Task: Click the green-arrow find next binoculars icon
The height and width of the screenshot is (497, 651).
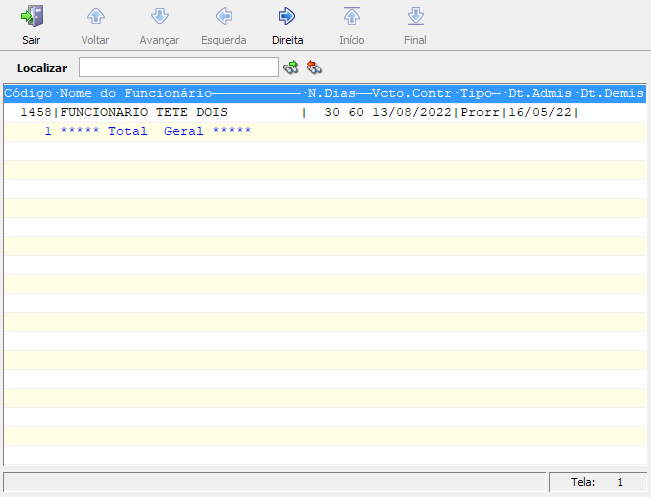Action: tap(291, 67)
